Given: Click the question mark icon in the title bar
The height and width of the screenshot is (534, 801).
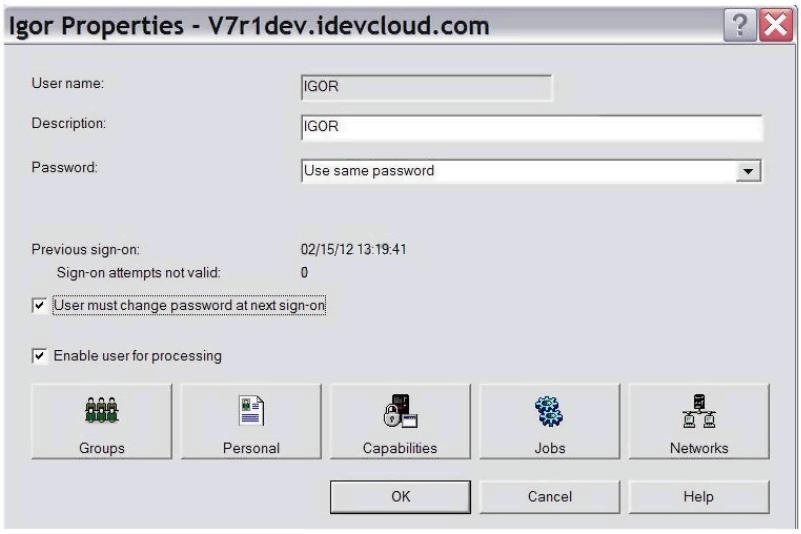Looking at the screenshot, I should [x=740, y=25].
